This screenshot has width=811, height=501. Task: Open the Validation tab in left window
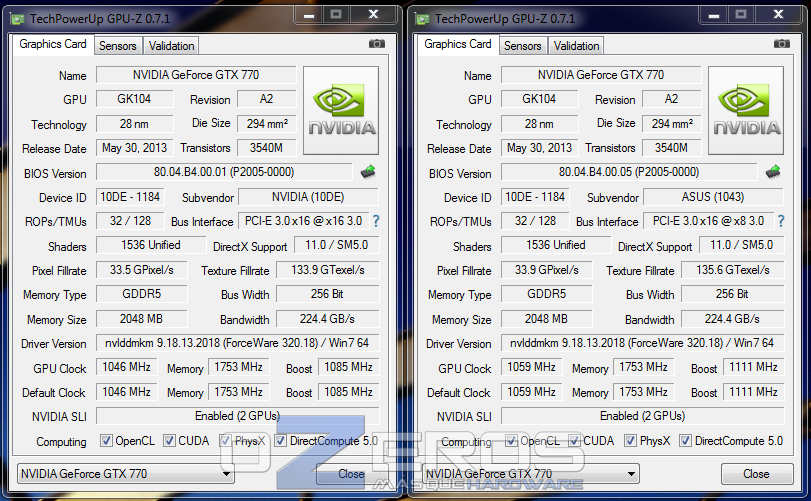(x=172, y=46)
